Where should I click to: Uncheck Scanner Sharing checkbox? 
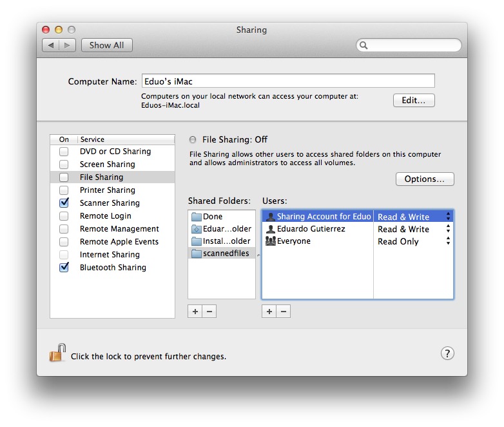64,203
